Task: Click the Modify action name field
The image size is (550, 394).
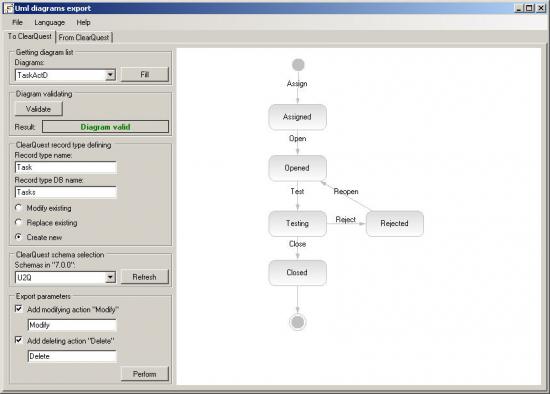Action: [72, 325]
